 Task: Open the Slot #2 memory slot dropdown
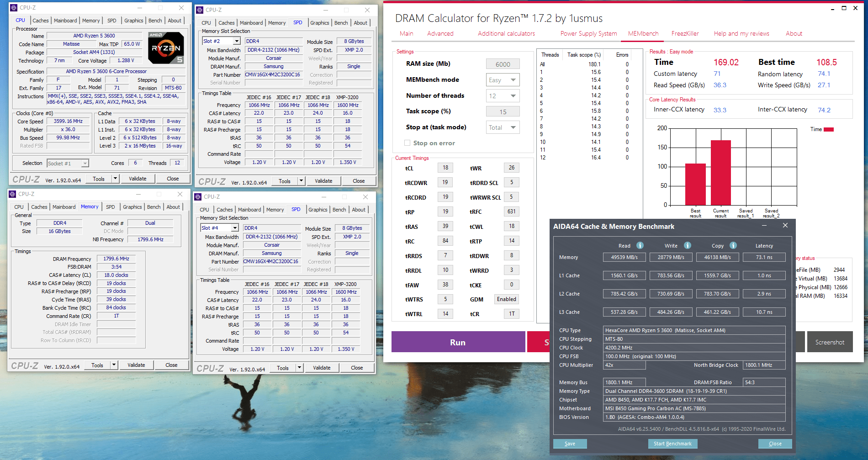(x=221, y=41)
